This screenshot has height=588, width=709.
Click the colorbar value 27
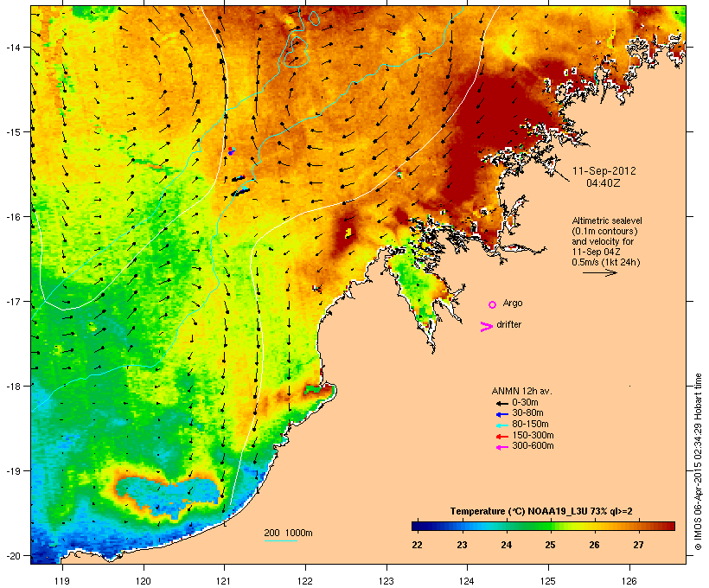638,545
